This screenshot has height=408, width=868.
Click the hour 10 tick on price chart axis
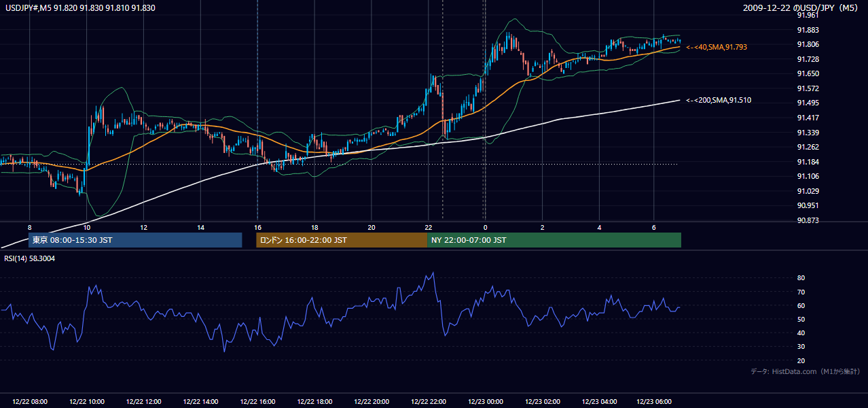click(x=87, y=227)
